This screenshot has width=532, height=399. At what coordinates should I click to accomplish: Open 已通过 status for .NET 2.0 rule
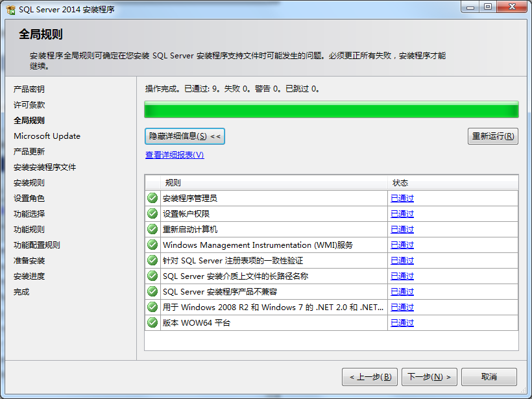402,308
